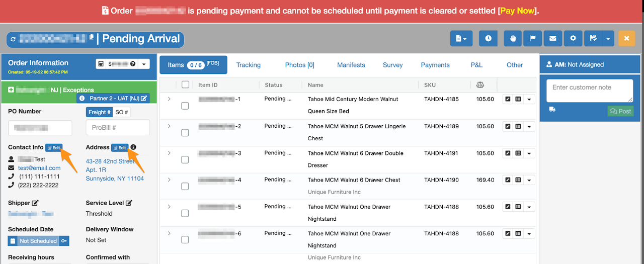Open the gear settings icon button
Image resolution: width=644 pixels, height=264 pixels.
pos(573,38)
